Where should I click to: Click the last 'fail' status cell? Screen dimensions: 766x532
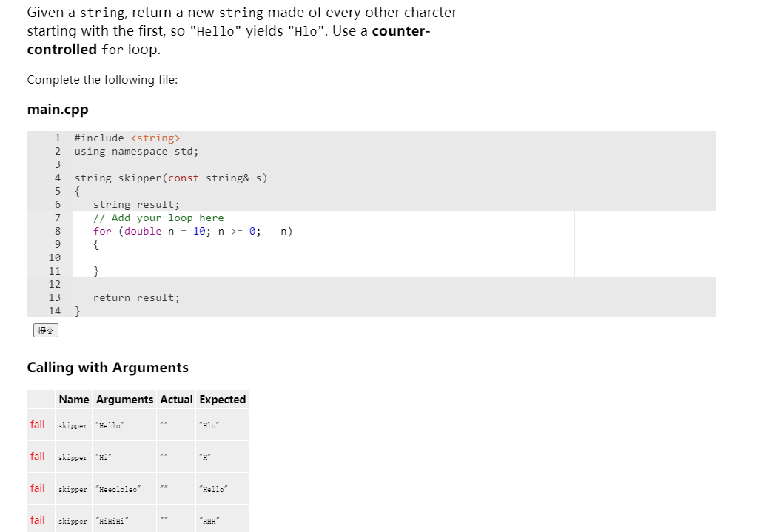38,520
